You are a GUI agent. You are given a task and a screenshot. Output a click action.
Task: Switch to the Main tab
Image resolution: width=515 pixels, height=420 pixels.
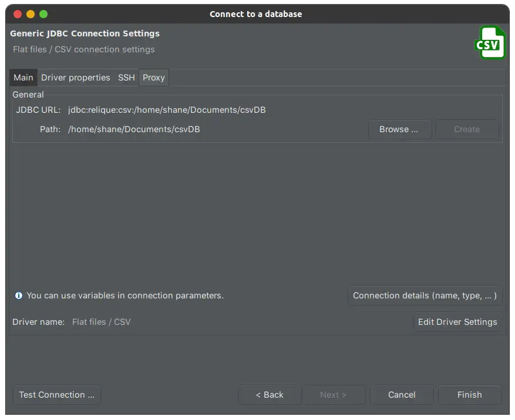[23, 78]
